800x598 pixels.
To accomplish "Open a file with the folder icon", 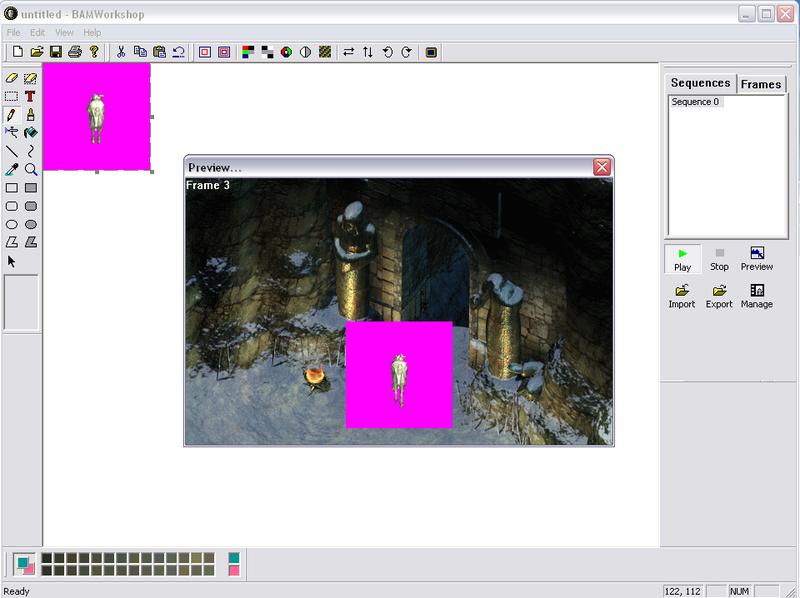I will coord(37,52).
